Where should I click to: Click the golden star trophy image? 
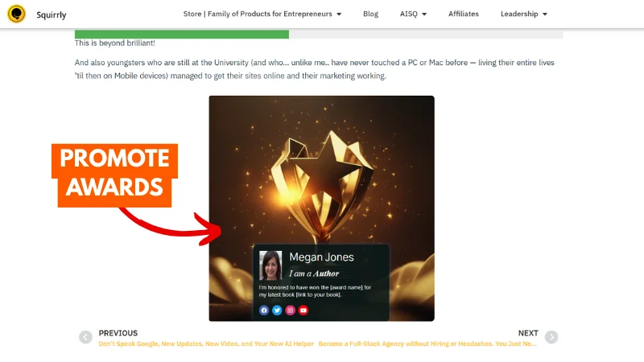[x=321, y=208]
